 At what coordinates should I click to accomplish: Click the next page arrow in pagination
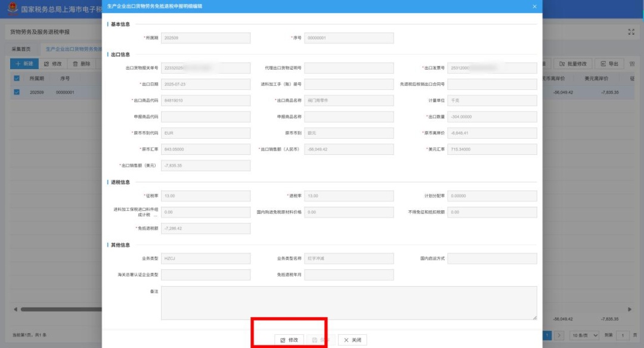[559, 335]
